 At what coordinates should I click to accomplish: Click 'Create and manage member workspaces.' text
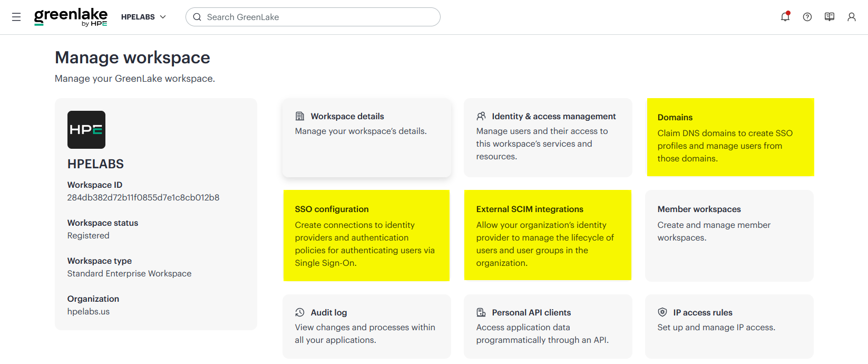(714, 231)
